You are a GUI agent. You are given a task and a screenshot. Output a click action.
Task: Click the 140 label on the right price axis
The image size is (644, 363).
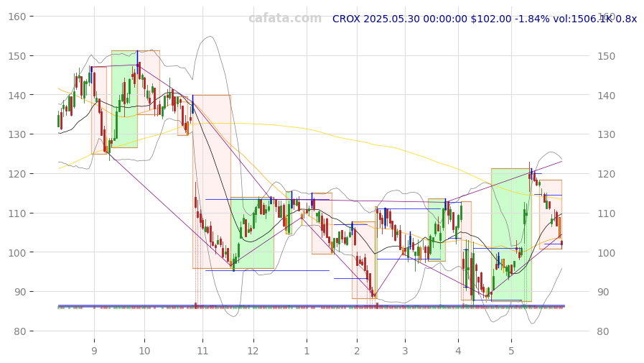(x=606, y=96)
